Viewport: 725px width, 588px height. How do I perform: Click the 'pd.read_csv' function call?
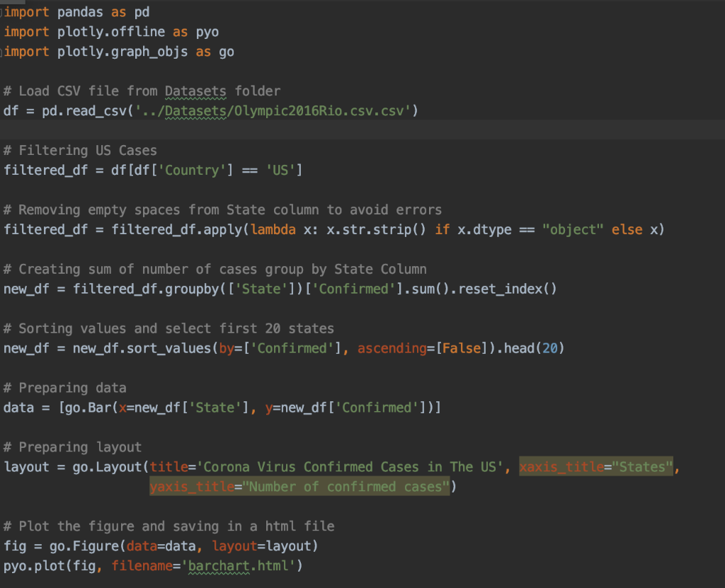(x=84, y=111)
